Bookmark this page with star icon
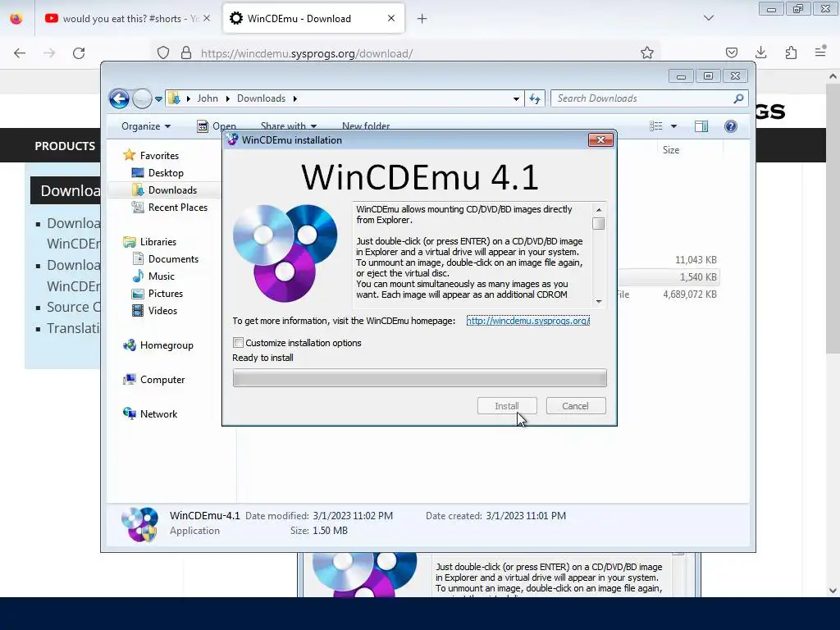840x630 pixels. [647, 52]
